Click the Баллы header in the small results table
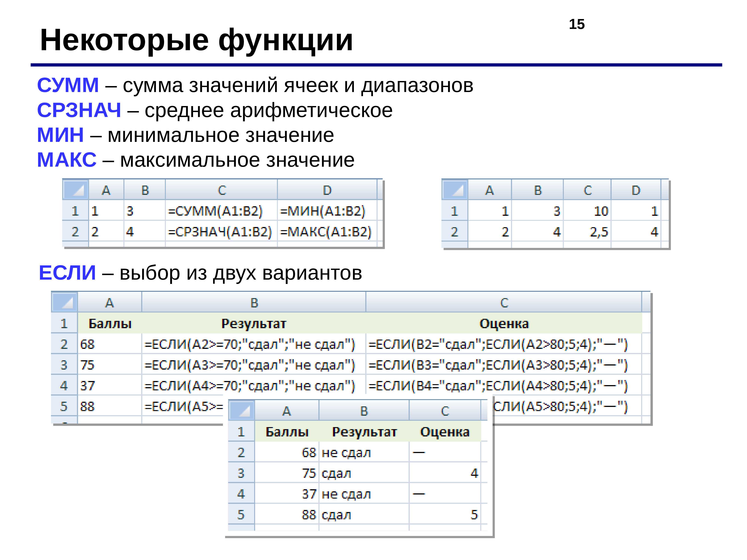 pos(287,432)
